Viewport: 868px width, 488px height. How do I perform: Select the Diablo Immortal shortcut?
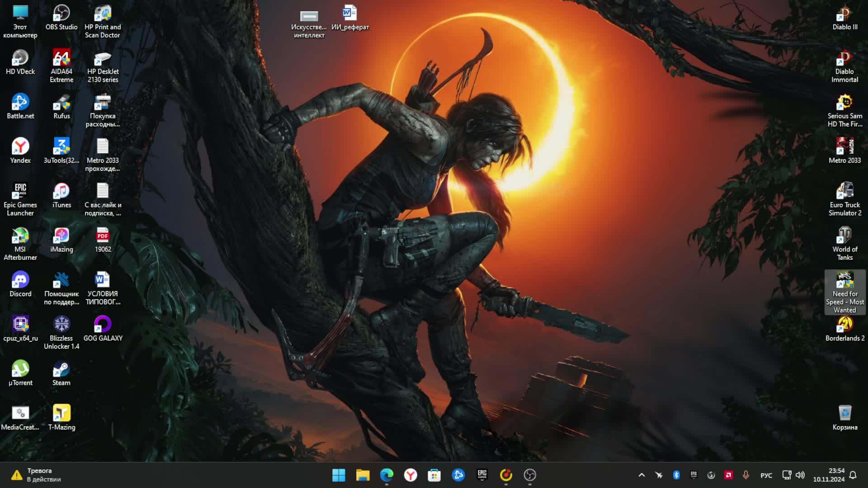coord(844,66)
